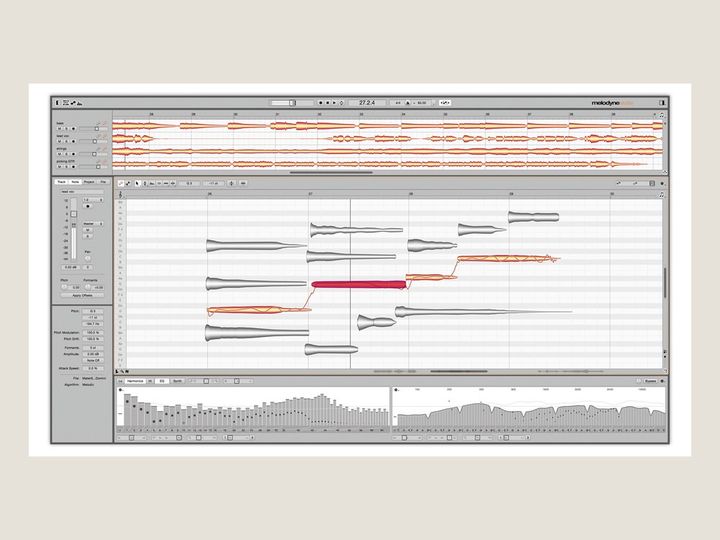Adjust the lead voc track volume slider
720x540 pixels.
tap(94, 141)
